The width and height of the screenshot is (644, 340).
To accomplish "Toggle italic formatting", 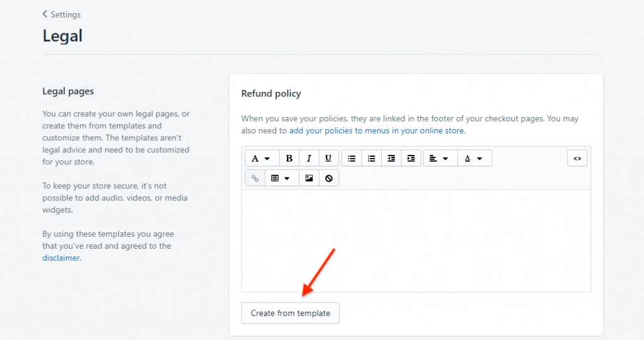I will 309,158.
